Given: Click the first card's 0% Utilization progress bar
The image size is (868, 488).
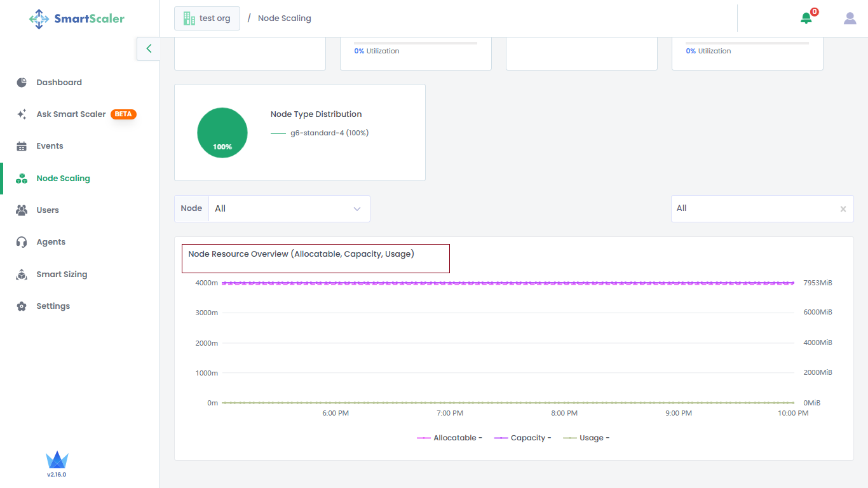Looking at the screenshot, I should point(416,43).
